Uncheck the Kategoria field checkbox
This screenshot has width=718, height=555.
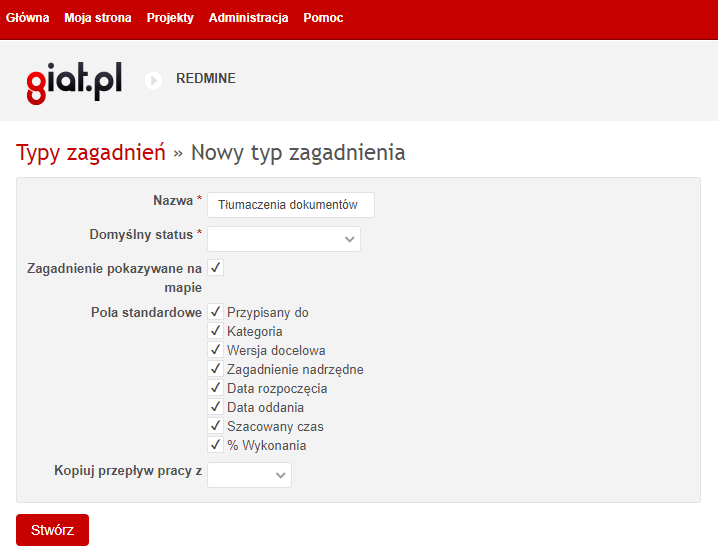[x=216, y=331]
